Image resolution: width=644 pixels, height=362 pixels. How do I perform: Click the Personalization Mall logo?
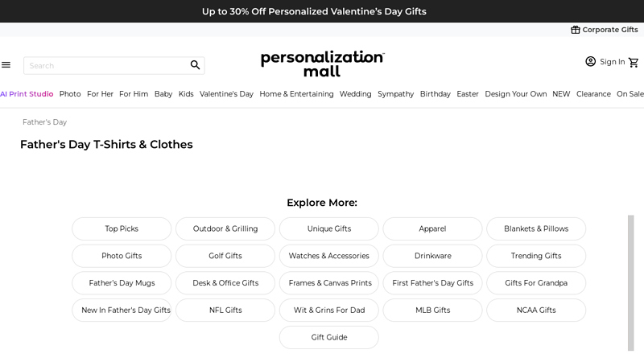pos(322,64)
